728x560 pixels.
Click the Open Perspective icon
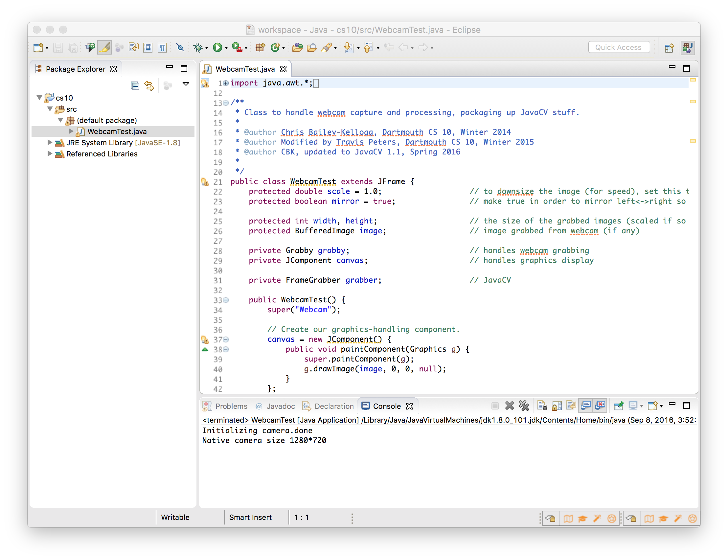click(x=670, y=48)
